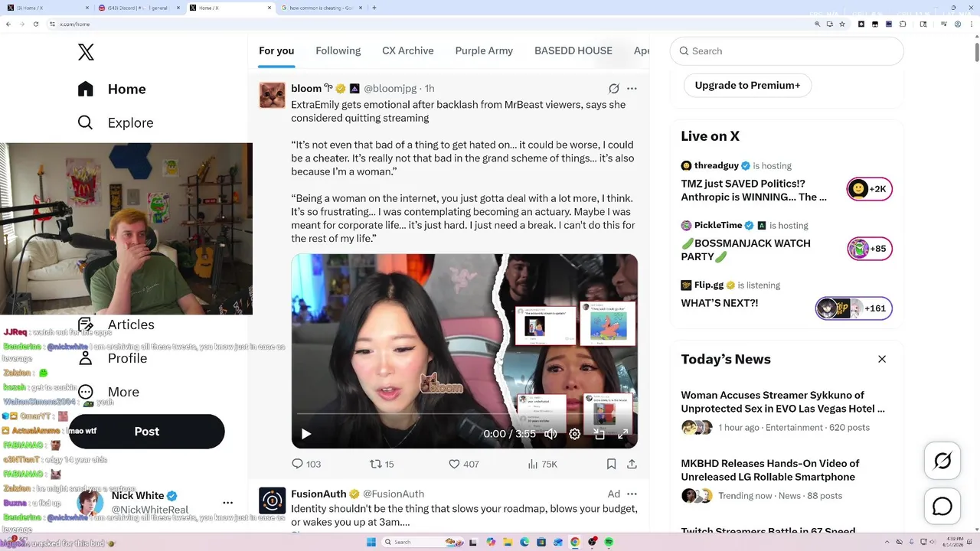
Task: Switch to the For you tab
Action: click(x=276, y=51)
